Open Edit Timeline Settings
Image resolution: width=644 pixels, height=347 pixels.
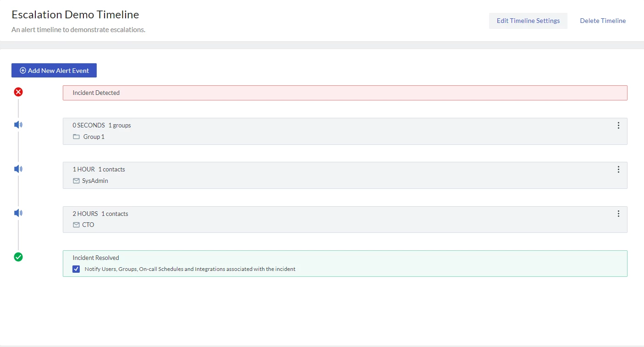click(528, 21)
